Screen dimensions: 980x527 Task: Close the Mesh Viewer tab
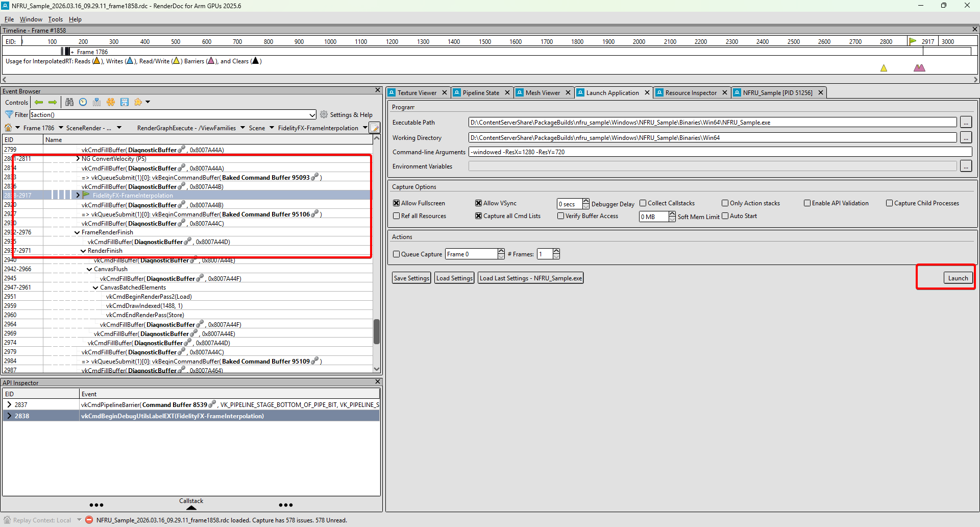(x=568, y=92)
